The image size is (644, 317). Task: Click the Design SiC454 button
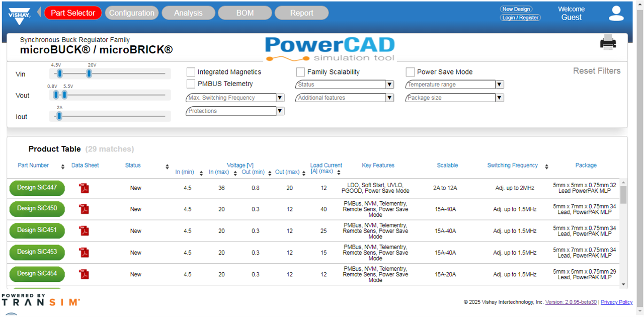tap(37, 274)
